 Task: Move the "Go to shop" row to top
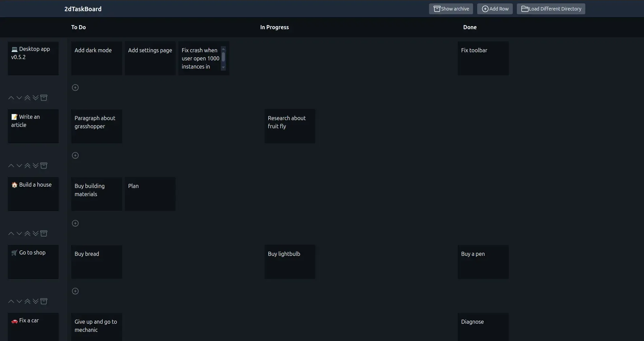click(x=27, y=301)
